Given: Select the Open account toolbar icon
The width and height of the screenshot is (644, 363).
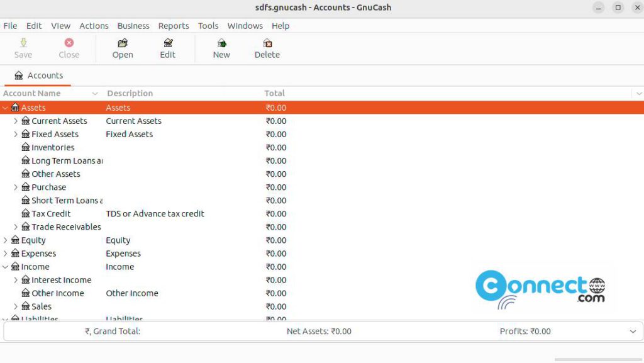Looking at the screenshot, I should tap(121, 48).
